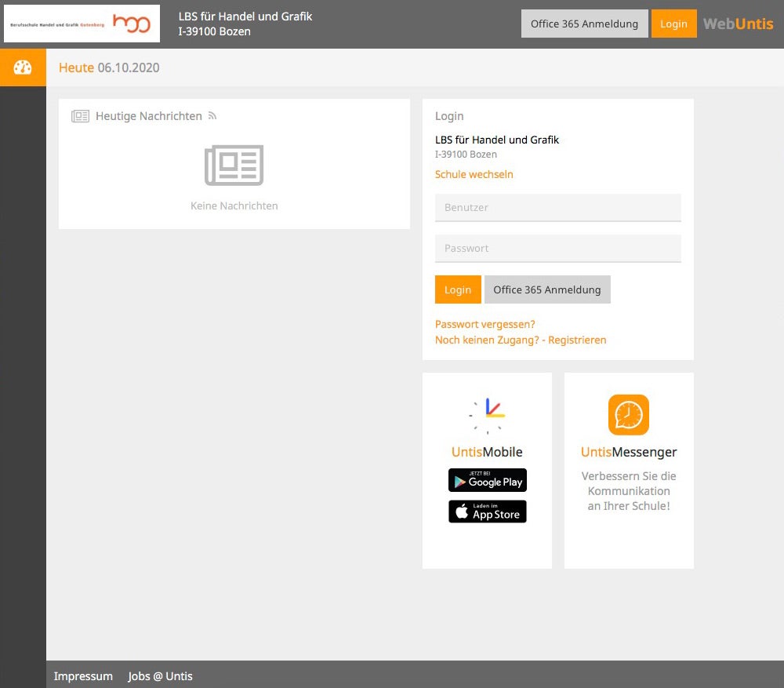Follow the Registrieren link for new access

coord(521,340)
